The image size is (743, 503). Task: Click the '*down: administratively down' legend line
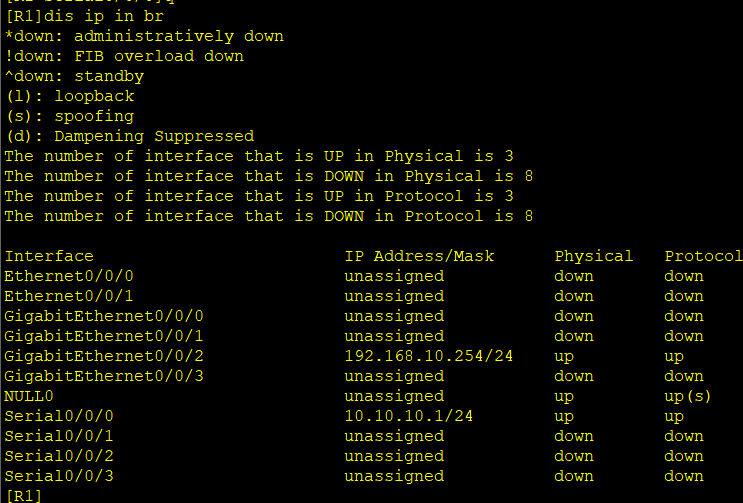(144, 36)
